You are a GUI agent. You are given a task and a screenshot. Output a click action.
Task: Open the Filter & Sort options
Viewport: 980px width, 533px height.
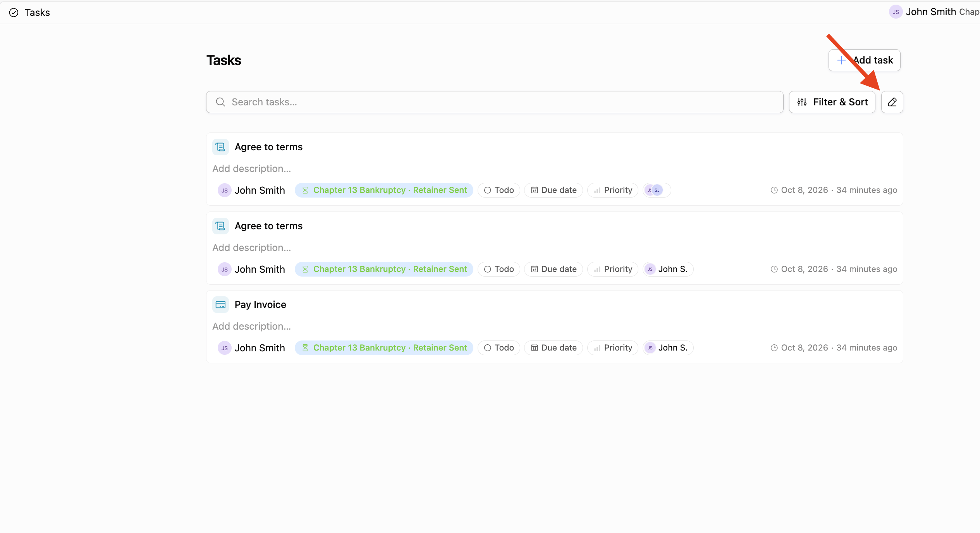pos(832,102)
